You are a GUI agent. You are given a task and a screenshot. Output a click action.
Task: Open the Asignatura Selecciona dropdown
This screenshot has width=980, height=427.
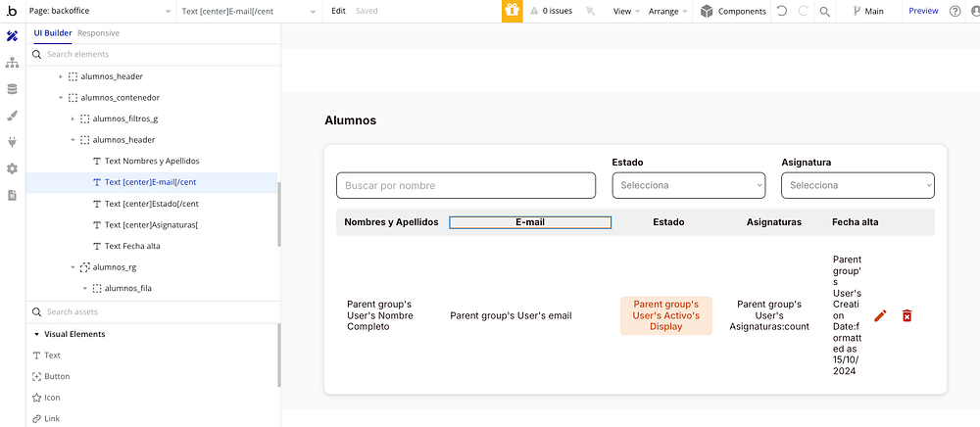coord(857,185)
